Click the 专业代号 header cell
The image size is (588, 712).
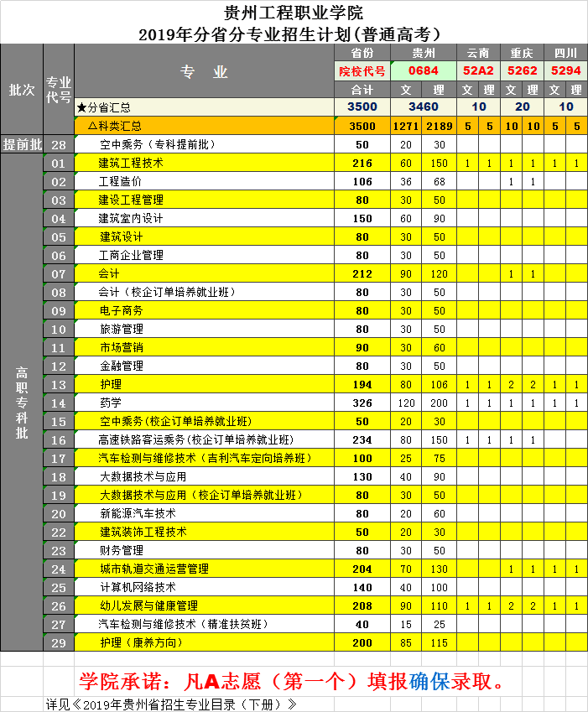point(58,90)
